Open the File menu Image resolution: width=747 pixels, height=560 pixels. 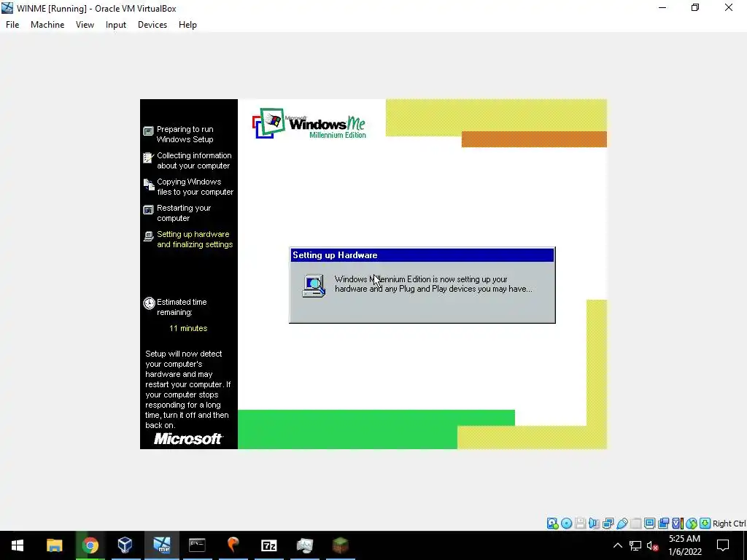click(x=12, y=25)
